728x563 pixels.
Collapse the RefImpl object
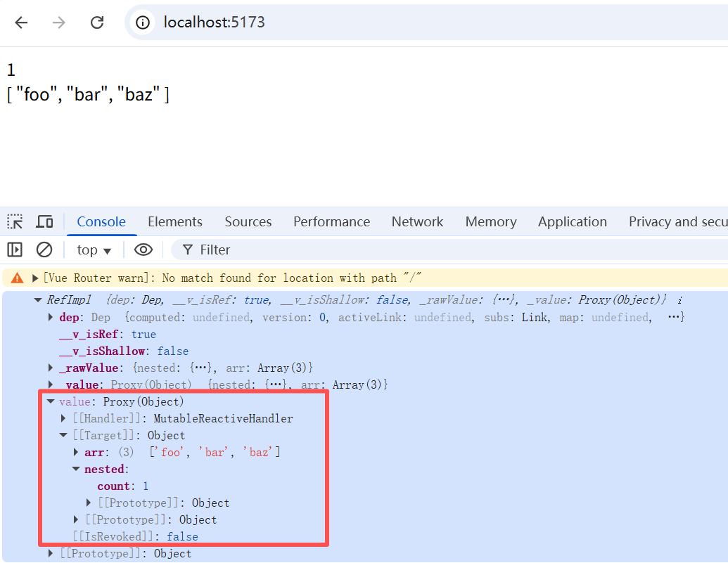pos(38,300)
